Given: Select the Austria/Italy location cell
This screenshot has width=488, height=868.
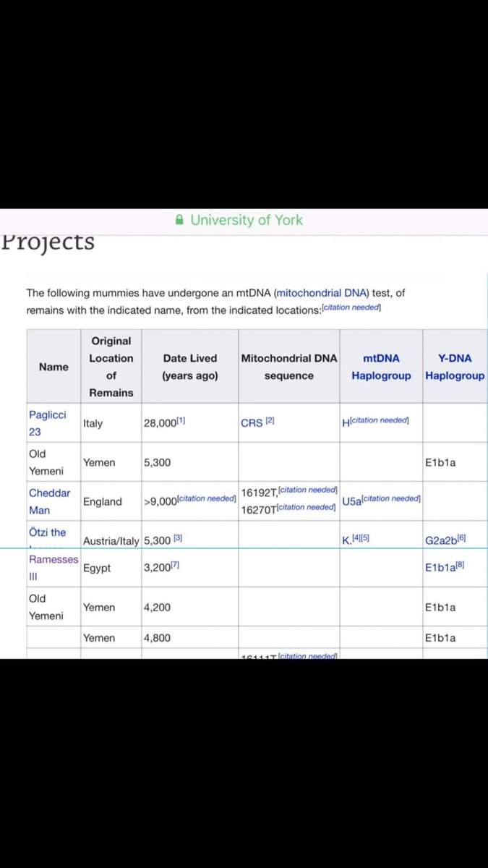Looking at the screenshot, I should tap(111, 540).
